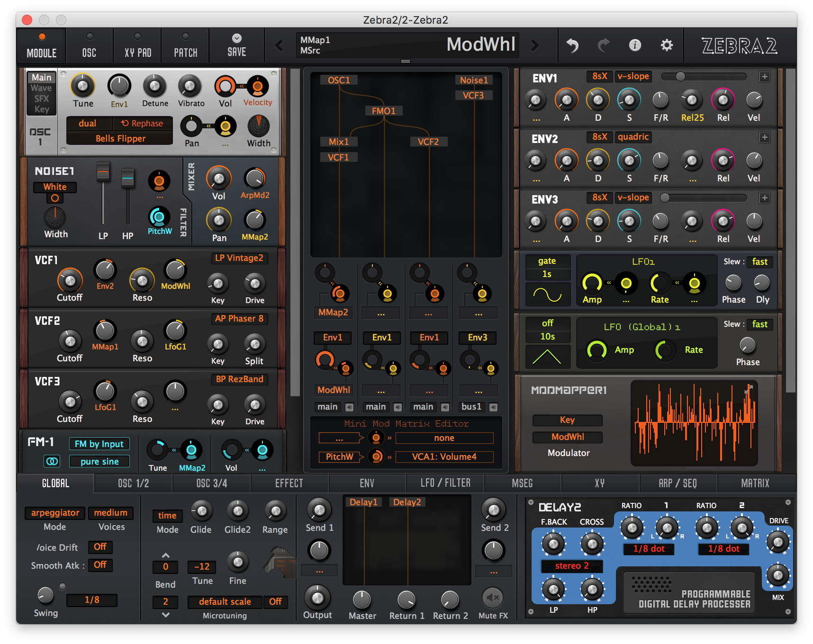Click the right panel vertical scrollbar
The width and height of the screenshot is (813, 644).
790,230
